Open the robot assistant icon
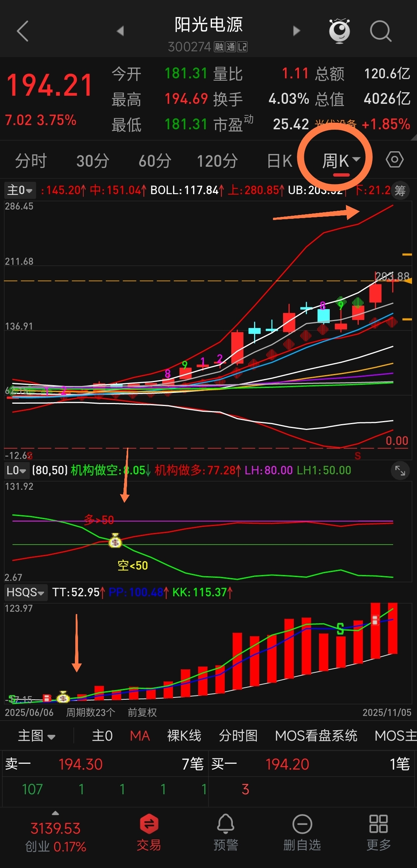Viewport: 417px width, 868px height. click(x=339, y=30)
